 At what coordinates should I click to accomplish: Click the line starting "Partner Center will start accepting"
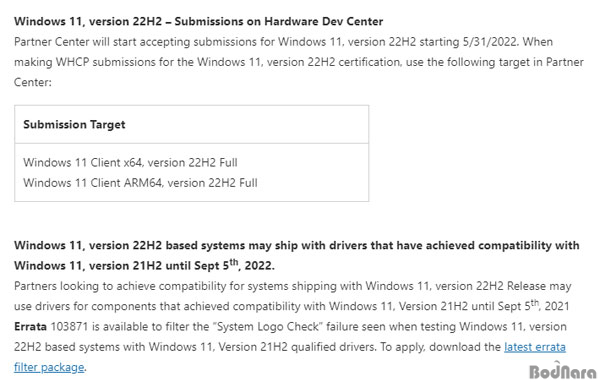click(x=283, y=42)
